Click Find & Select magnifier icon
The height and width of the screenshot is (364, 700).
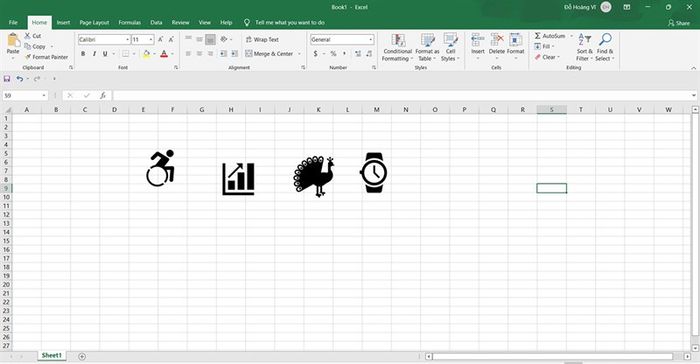coord(605,40)
